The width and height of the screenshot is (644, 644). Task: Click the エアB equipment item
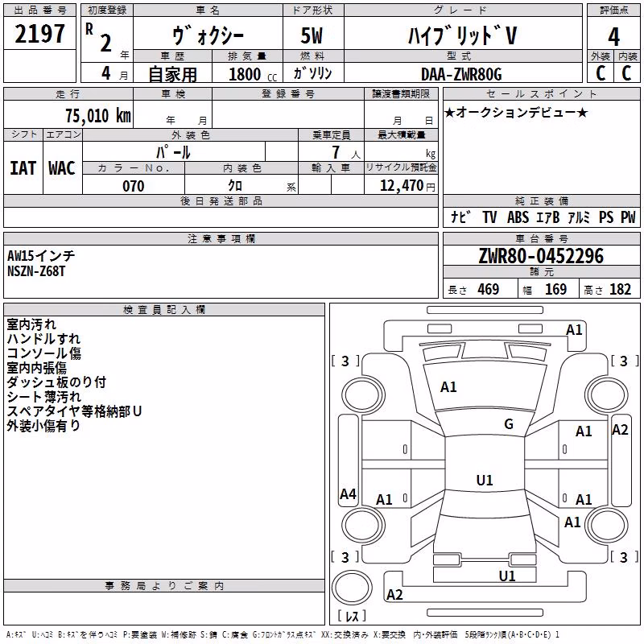click(x=548, y=217)
